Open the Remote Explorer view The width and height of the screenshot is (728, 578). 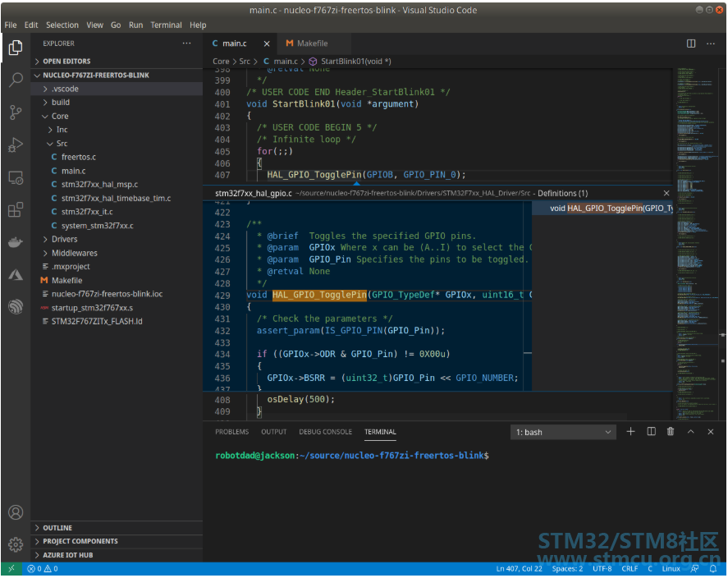click(16, 178)
